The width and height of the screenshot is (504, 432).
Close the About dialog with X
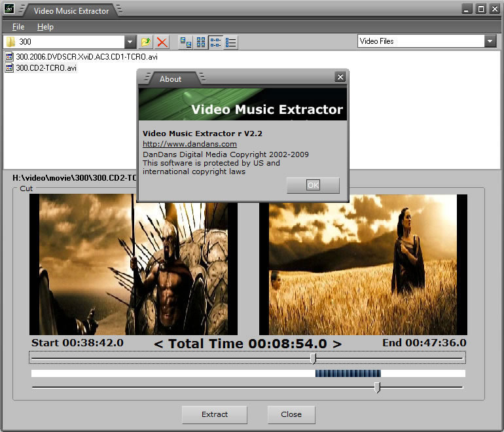coord(340,77)
